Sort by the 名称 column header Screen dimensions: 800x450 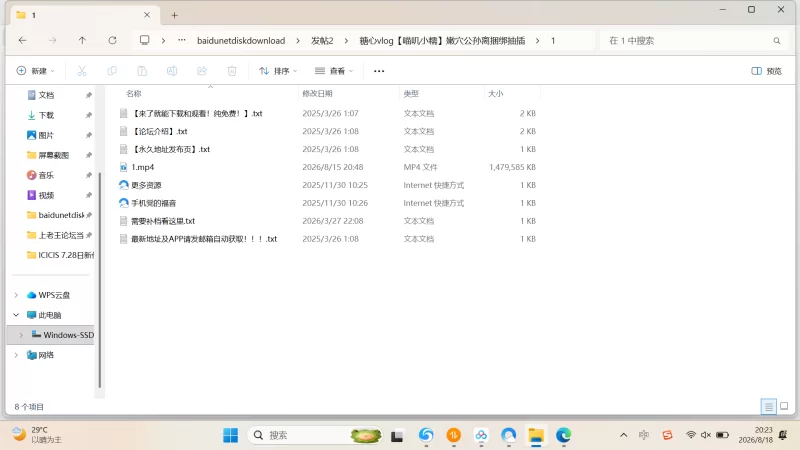(x=134, y=93)
